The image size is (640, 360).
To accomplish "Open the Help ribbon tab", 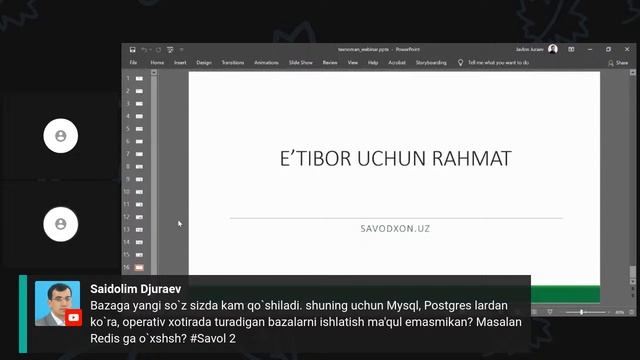I will (x=373, y=62).
